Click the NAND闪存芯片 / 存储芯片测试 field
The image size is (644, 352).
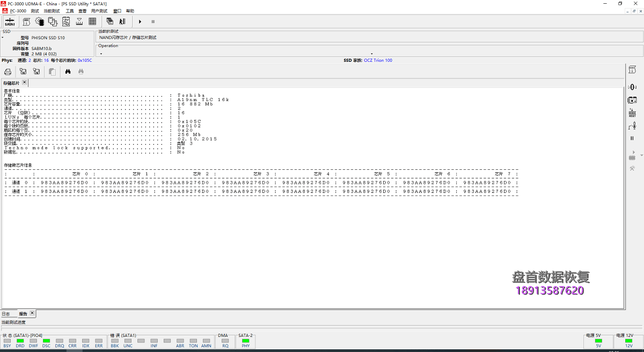(369, 38)
